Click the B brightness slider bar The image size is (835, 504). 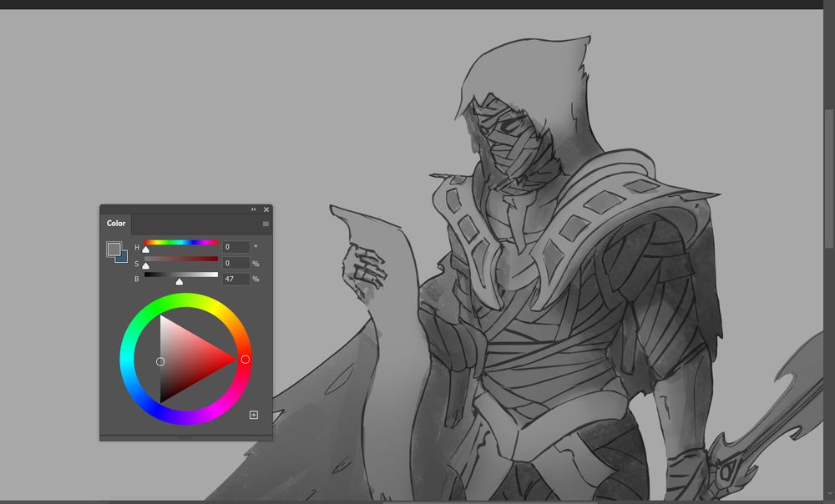pos(181,275)
